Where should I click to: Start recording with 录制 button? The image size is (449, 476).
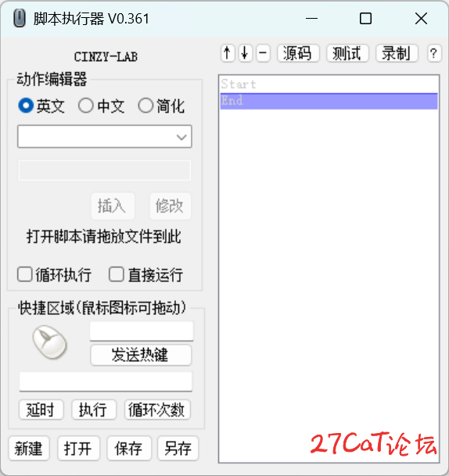click(x=397, y=53)
